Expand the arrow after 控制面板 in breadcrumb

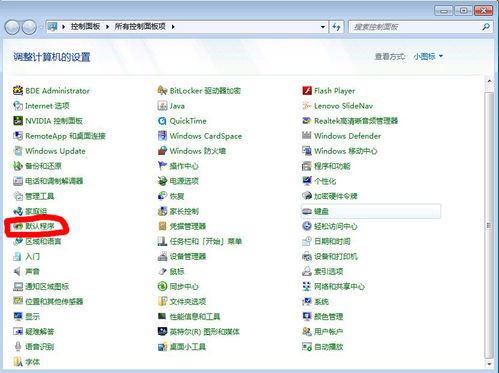click(x=107, y=27)
